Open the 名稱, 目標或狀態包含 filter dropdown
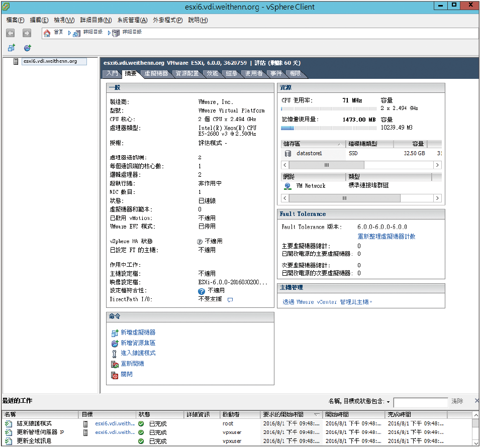This screenshot has height=448, width=481. [x=389, y=402]
